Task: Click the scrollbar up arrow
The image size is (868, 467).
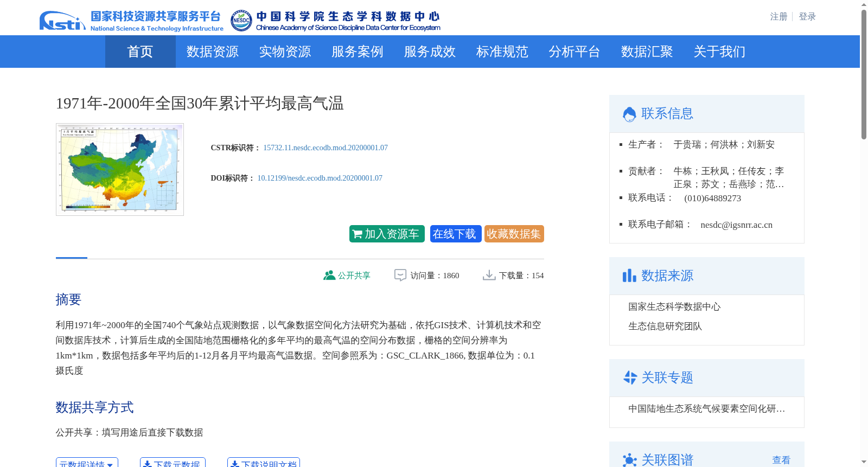Action: click(864, 4)
